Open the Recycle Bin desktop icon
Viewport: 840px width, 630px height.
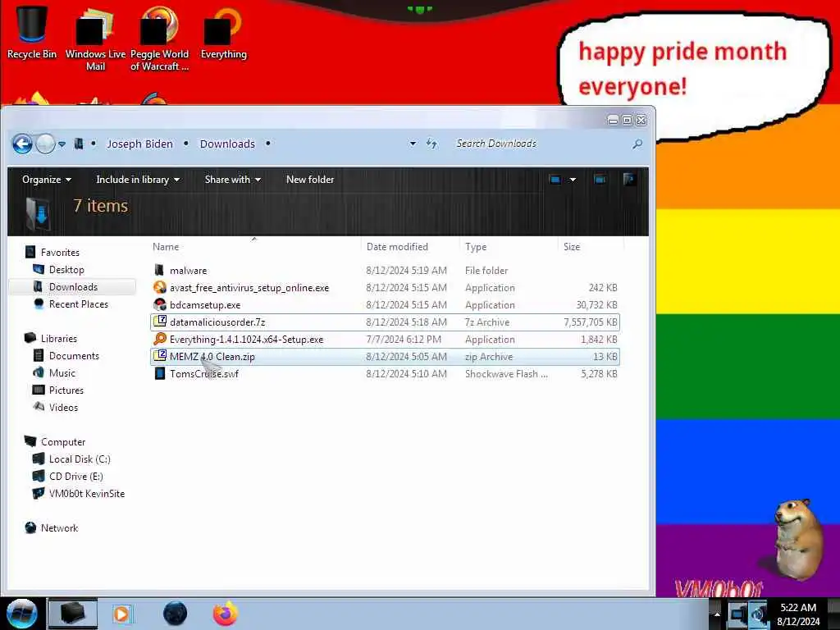[x=32, y=32]
